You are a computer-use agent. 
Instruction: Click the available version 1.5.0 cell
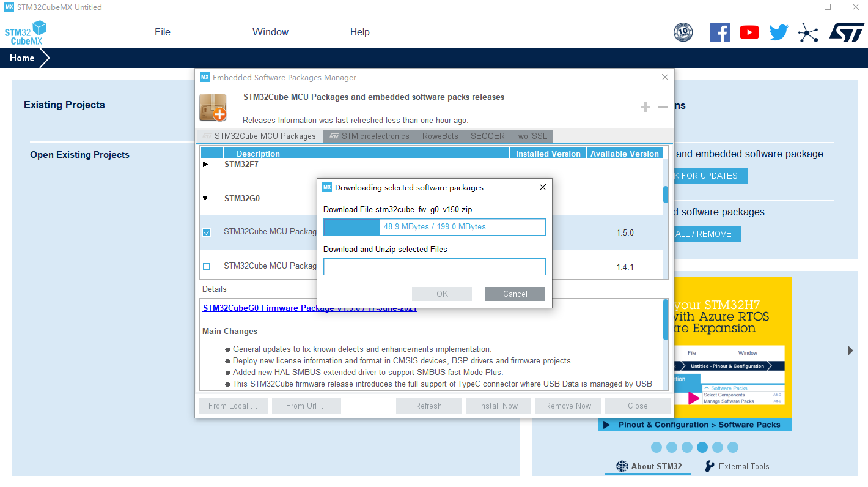625,232
